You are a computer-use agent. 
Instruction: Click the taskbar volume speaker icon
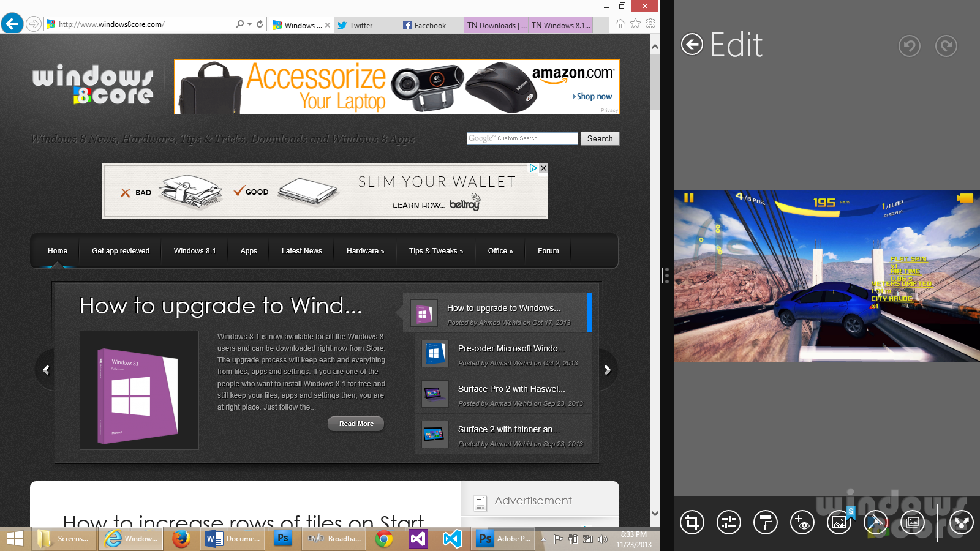603,539
